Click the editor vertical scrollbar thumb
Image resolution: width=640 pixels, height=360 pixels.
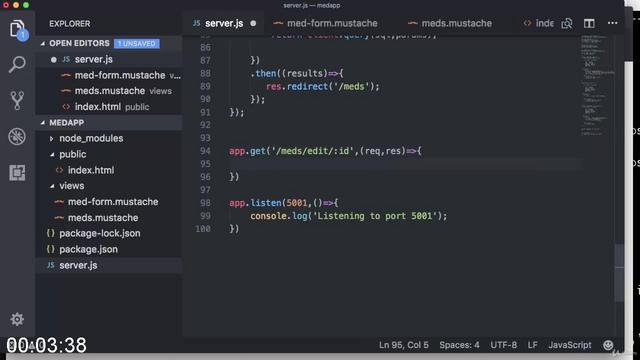pyautogui.click(x=619, y=273)
